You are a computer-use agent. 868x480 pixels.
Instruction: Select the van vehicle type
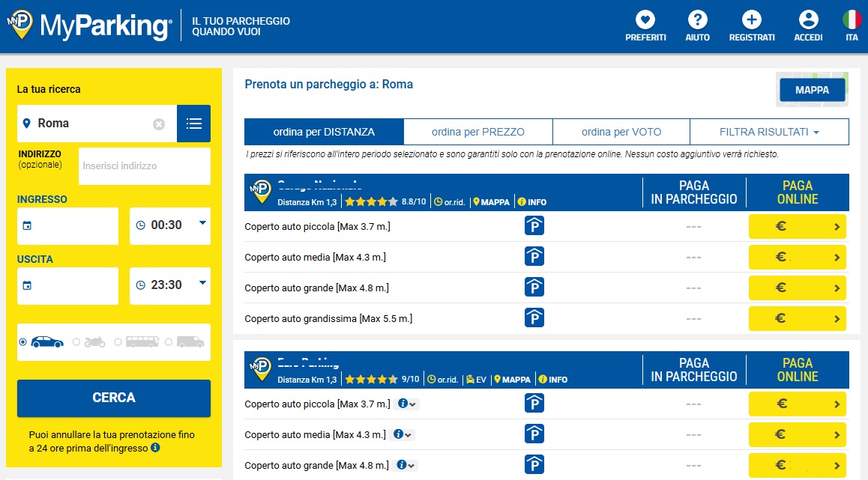tap(184, 341)
